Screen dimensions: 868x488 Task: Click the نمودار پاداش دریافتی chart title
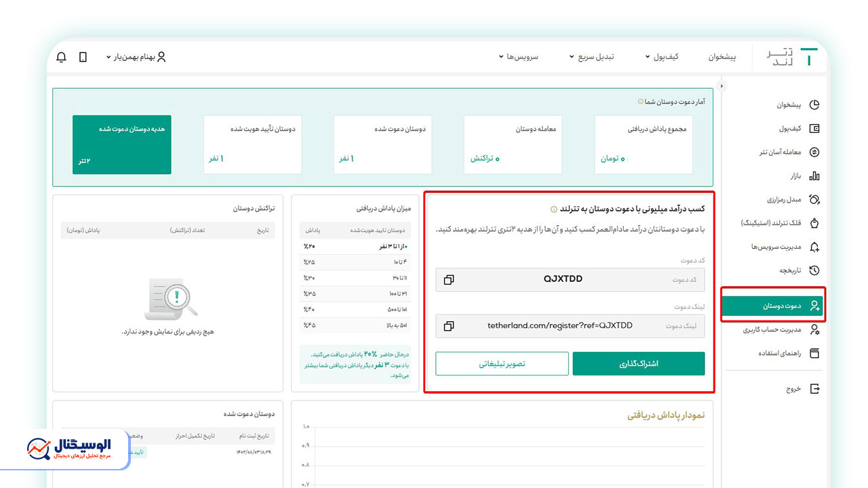pyautogui.click(x=666, y=415)
